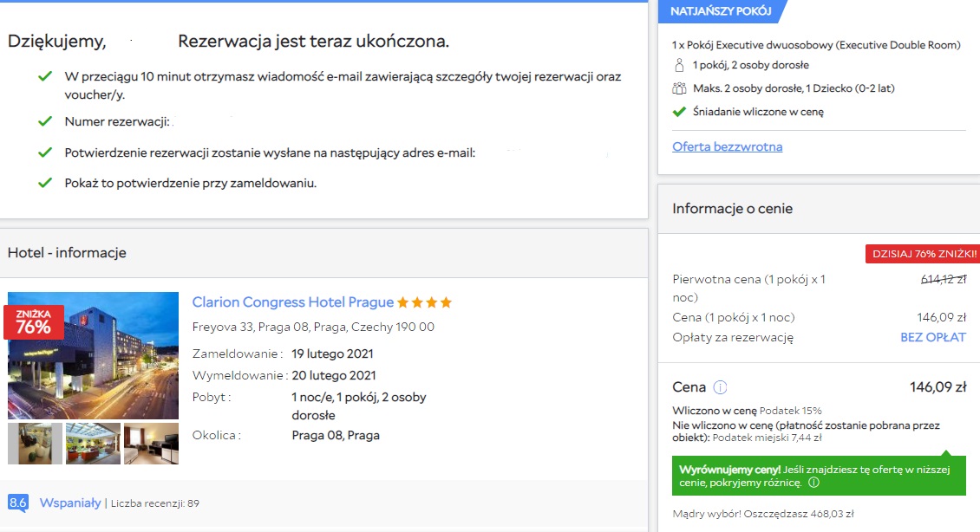Click the 'Wspaniały' review rating link

[70, 503]
